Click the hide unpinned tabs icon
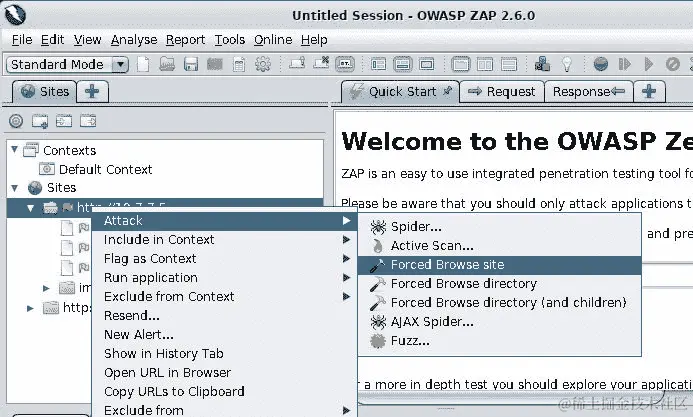 tap(321, 64)
